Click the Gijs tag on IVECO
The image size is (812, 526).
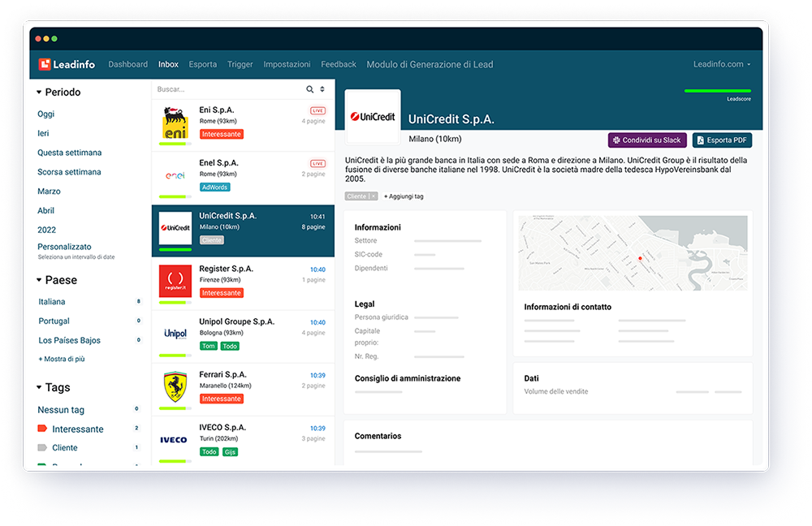tap(230, 452)
